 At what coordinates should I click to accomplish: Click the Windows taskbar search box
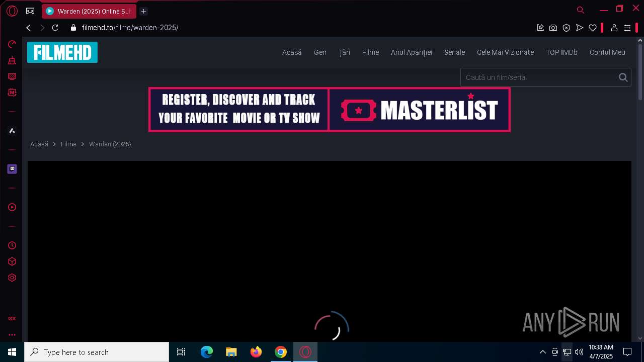pos(97,352)
